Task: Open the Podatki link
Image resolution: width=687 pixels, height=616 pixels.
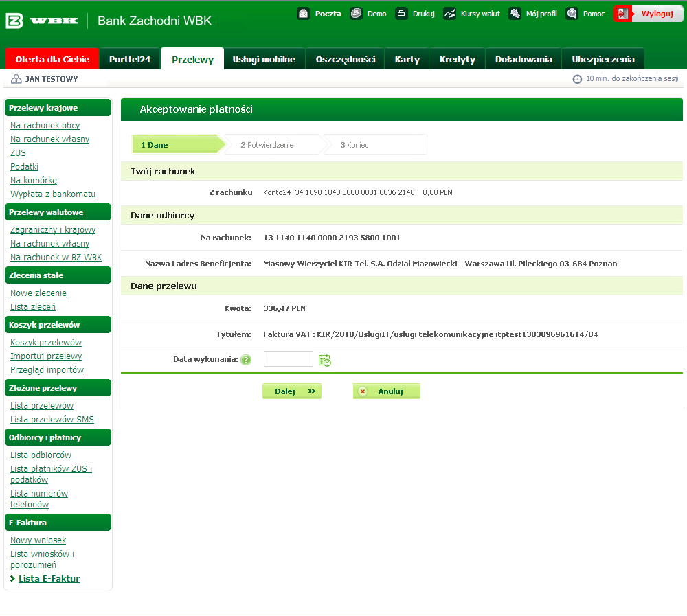Action: click(x=25, y=166)
